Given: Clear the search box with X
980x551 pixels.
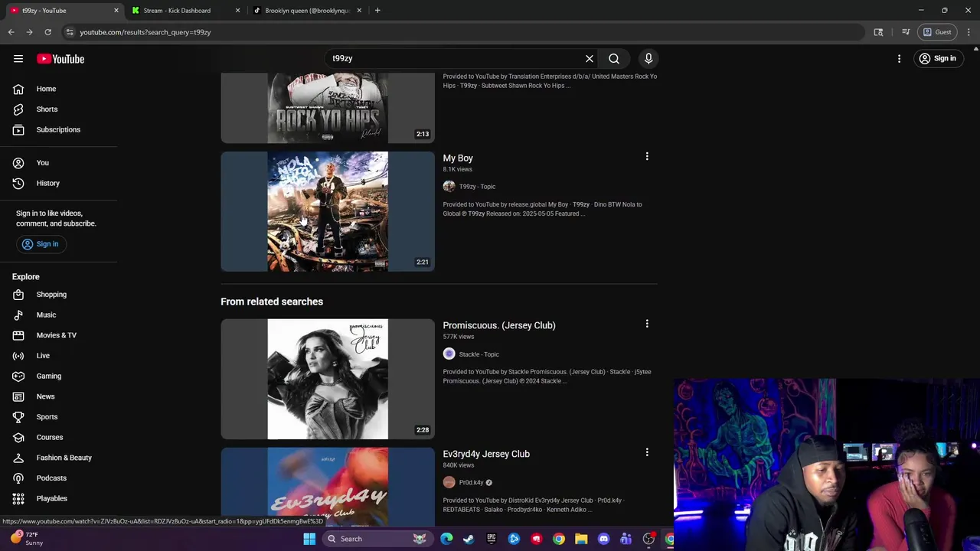Looking at the screenshot, I should pyautogui.click(x=590, y=58).
